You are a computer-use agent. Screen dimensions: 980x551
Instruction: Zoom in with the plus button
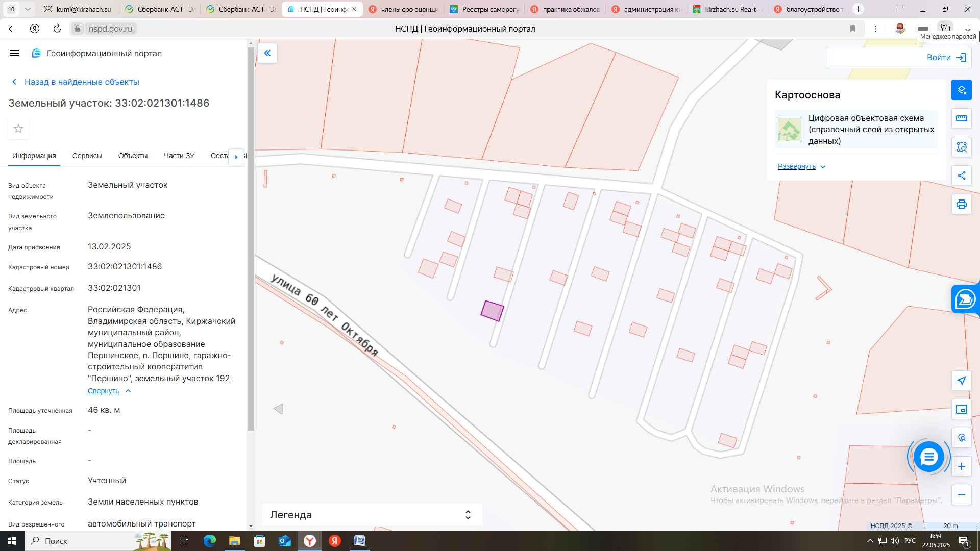click(961, 466)
